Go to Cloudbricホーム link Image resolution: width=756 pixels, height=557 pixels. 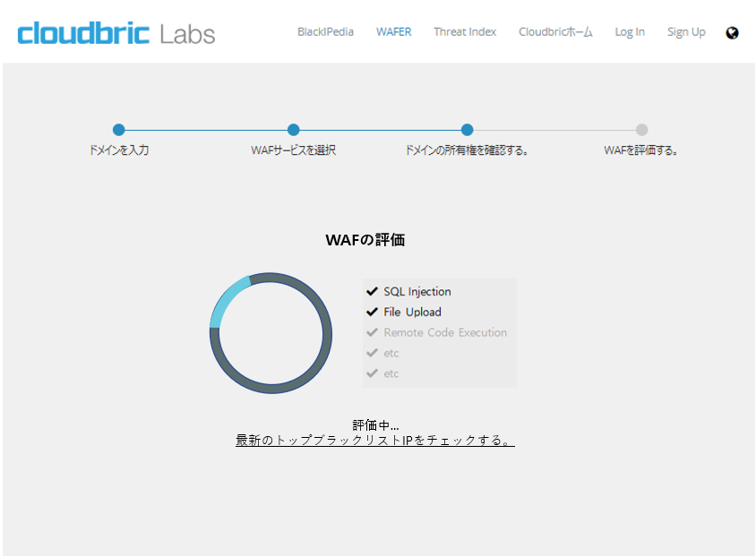tap(555, 32)
